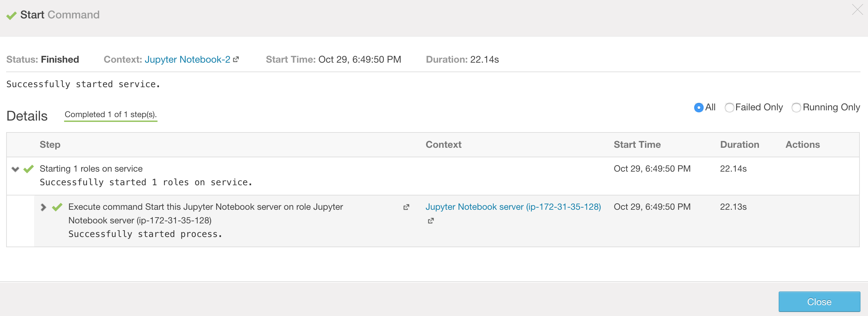Click the Completed 1 of 1 step(s) progress indicator
Screen dimensions: 868x316
point(110,115)
